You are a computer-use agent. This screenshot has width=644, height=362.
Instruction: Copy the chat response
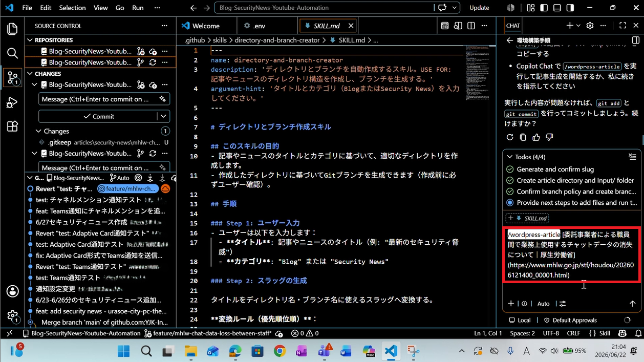[x=523, y=137]
